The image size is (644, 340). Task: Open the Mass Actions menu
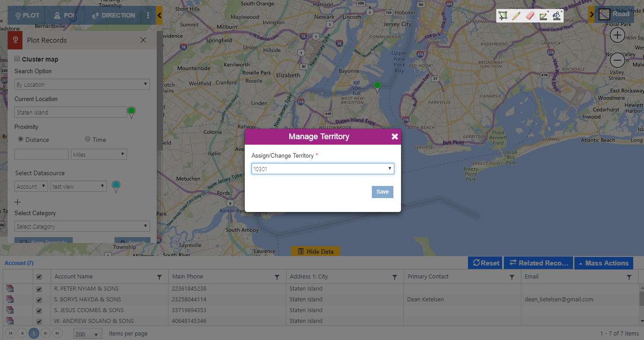tap(604, 263)
